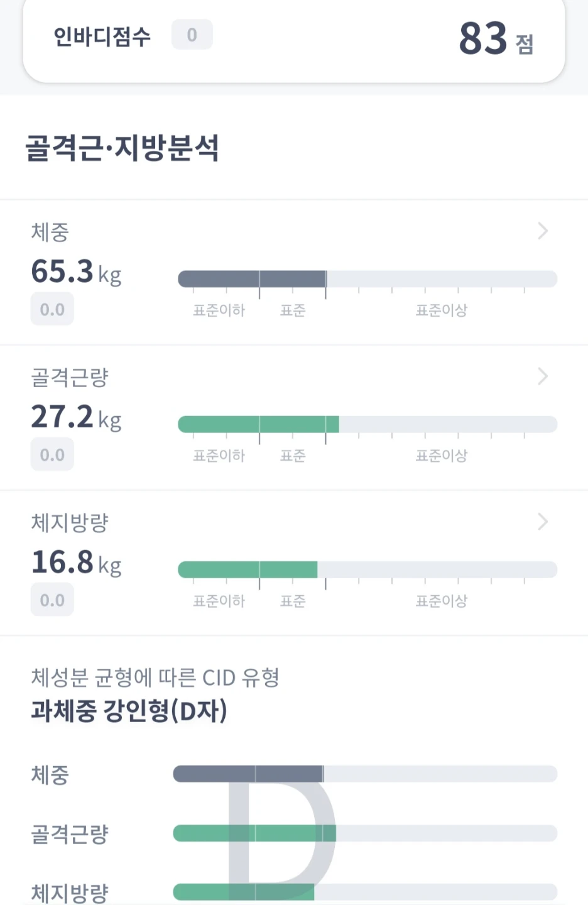588x905 pixels.
Task: Tap the 골격근·지방분석 section heading
Action: (x=122, y=148)
